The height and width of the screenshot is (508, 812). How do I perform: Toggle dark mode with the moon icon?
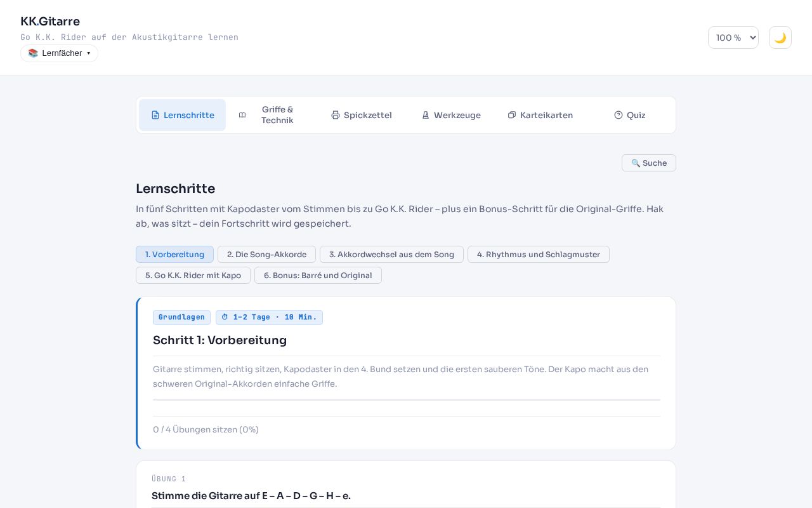click(x=780, y=37)
